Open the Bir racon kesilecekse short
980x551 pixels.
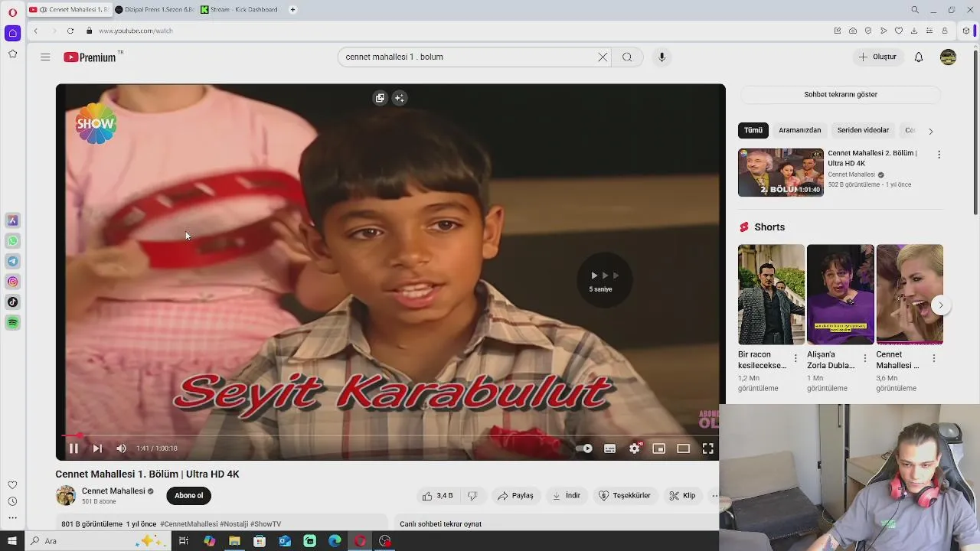coord(771,295)
